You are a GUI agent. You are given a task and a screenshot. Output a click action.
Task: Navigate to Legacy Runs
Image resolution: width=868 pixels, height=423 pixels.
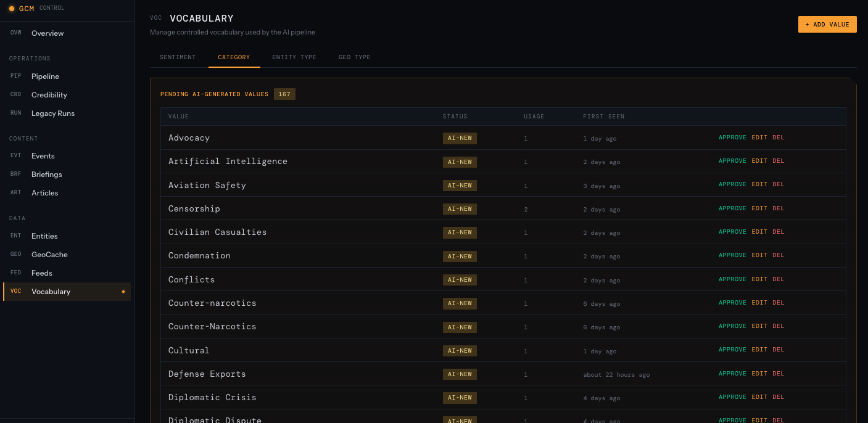pyautogui.click(x=52, y=113)
